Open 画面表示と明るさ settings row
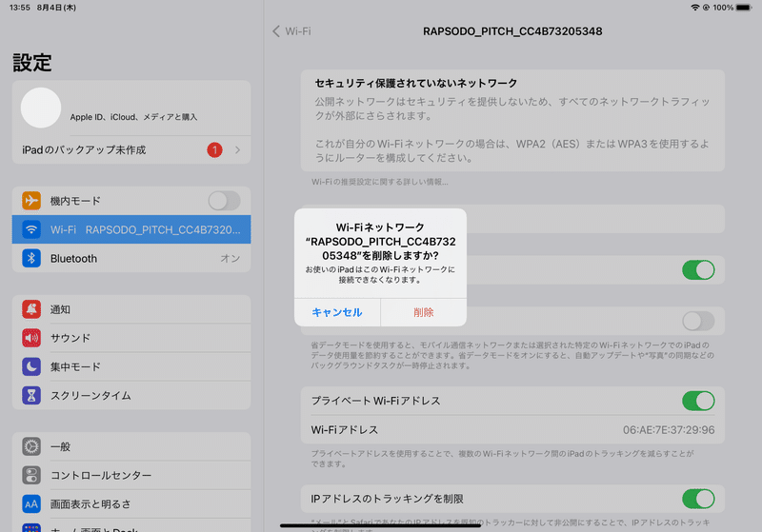The height and width of the screenshot is (532, 762). 131,503
